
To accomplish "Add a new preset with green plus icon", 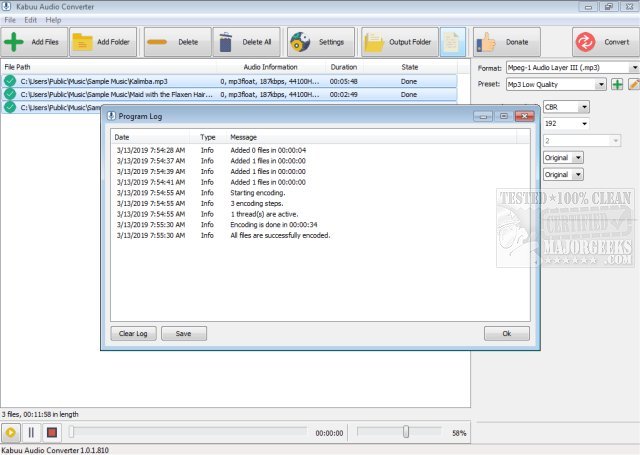I will (617, 84).
